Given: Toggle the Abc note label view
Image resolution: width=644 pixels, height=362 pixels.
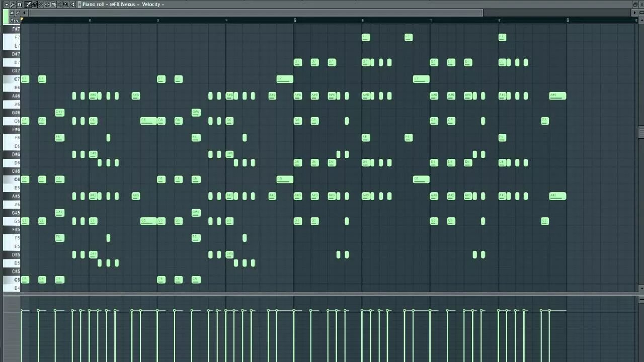Looking at the screenshot, I should click(x=15, y=20).
